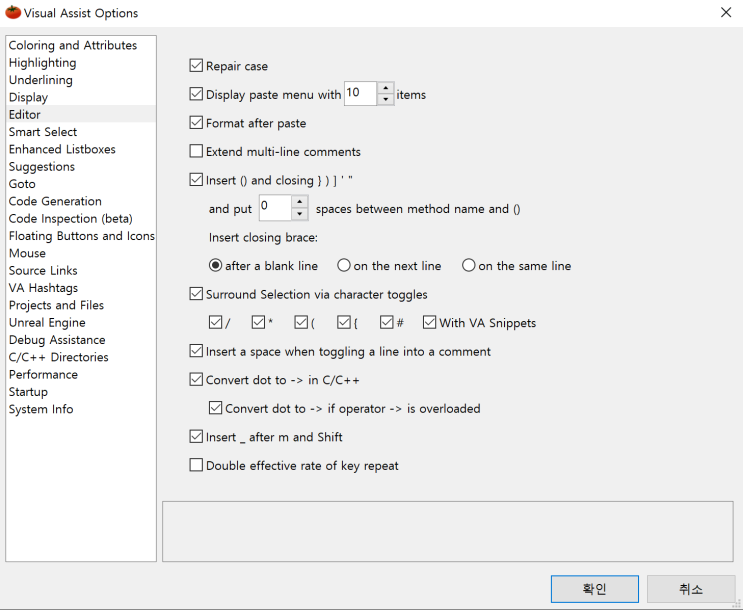Open the VA Hashtags section
Image resolution: width=743 pixels, height=610 pixels.
point(43,288)
